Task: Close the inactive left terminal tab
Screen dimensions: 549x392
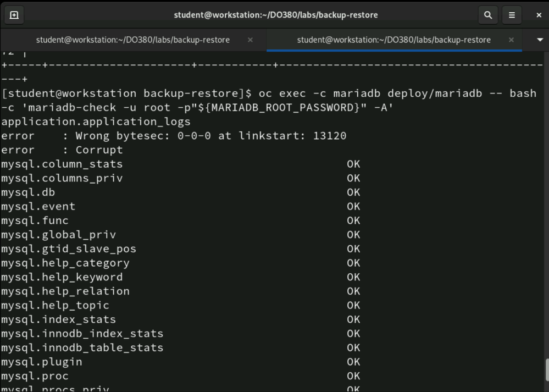Action: pyautogui.click(x=250, y=40)
